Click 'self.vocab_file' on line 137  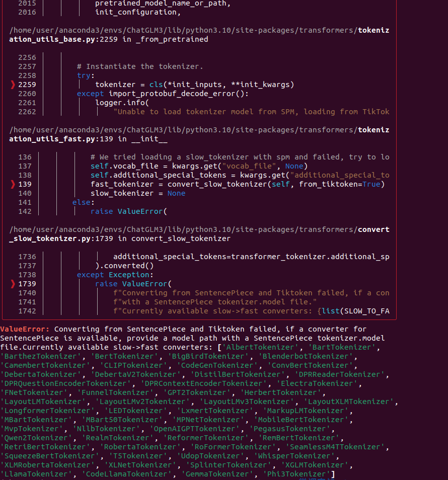[x=124, y=166]
